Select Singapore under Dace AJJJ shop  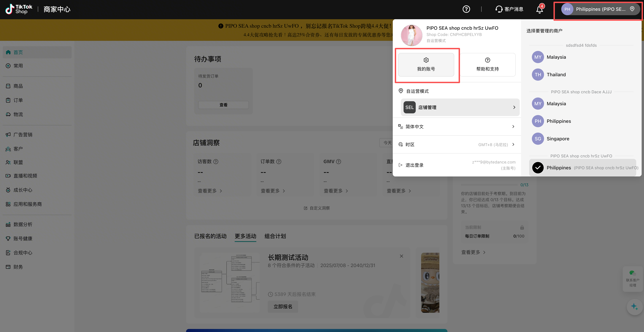(558, 139)
